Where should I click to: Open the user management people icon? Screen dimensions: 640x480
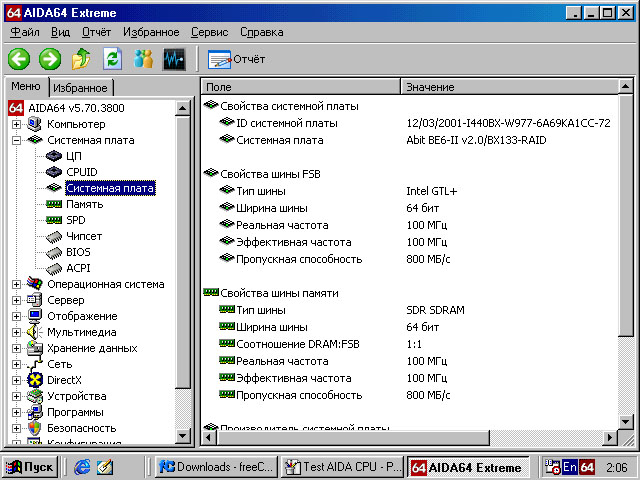(143, 59)
